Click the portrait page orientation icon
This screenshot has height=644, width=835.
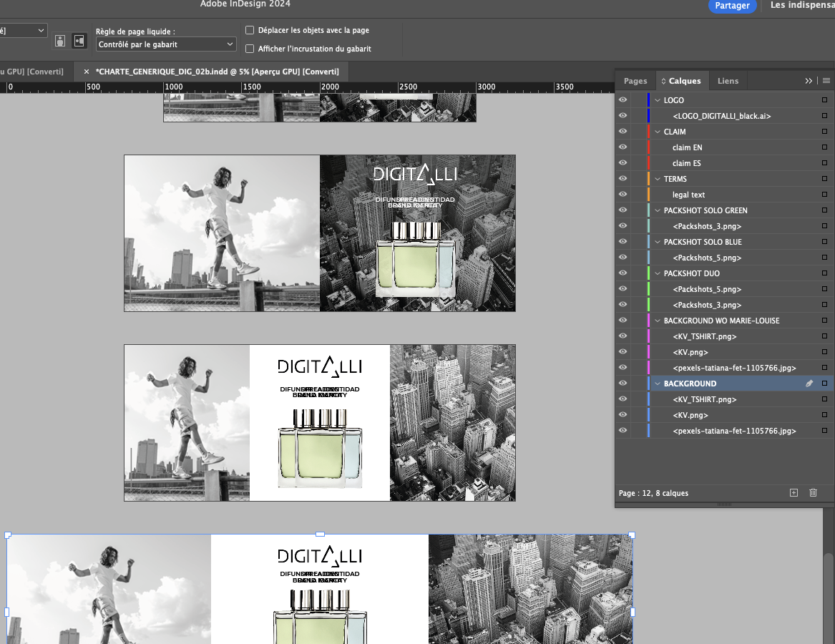click(60, 41)
